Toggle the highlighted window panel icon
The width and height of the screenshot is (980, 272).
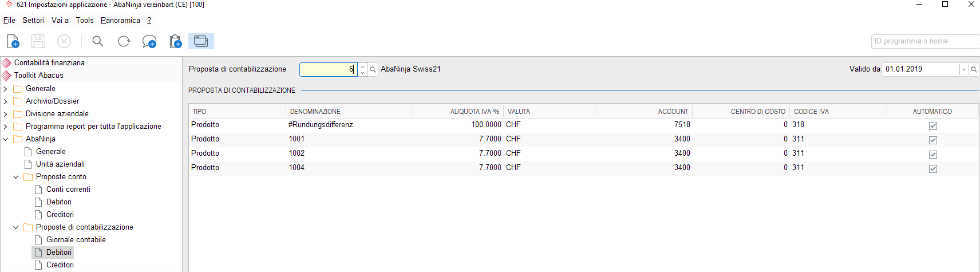pos(201,41)
